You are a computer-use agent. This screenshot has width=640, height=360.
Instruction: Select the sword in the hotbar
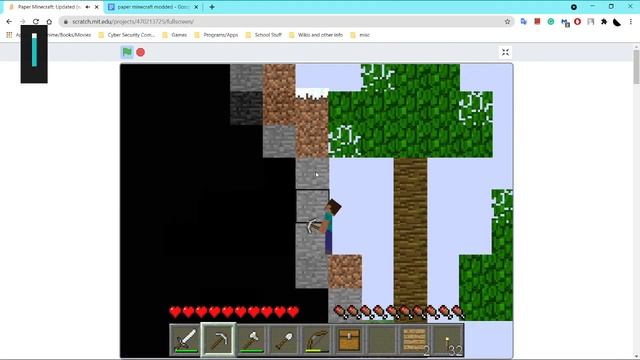186,340
